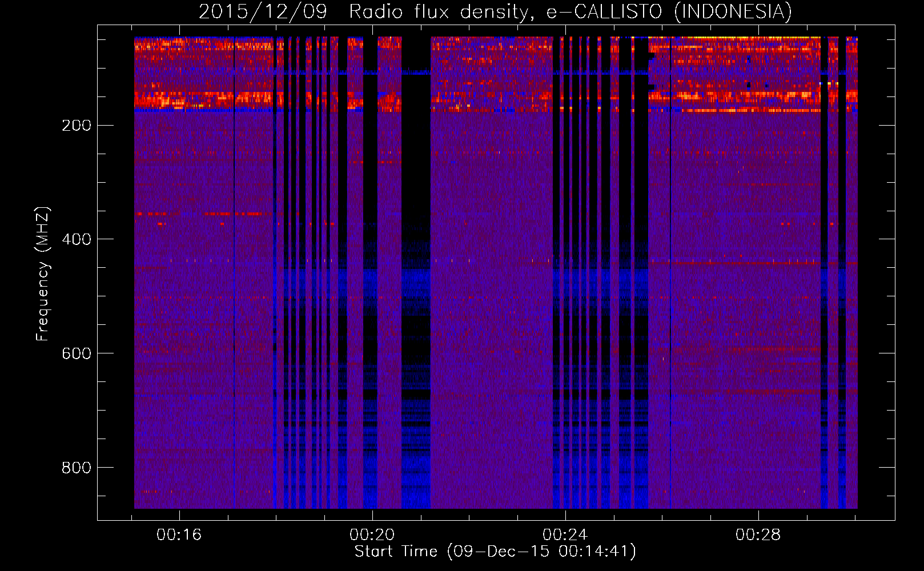Click the "00:16" time tick label
Screen dimensions: 924x571
click(179, 535)
